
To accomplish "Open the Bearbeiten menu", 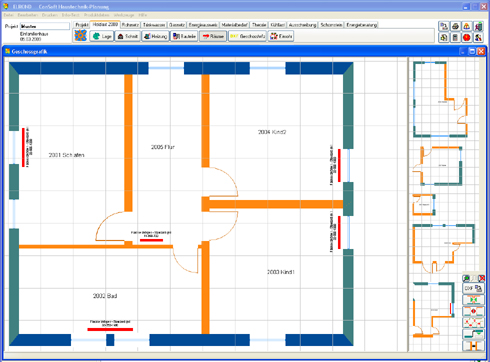I will 28,15.
